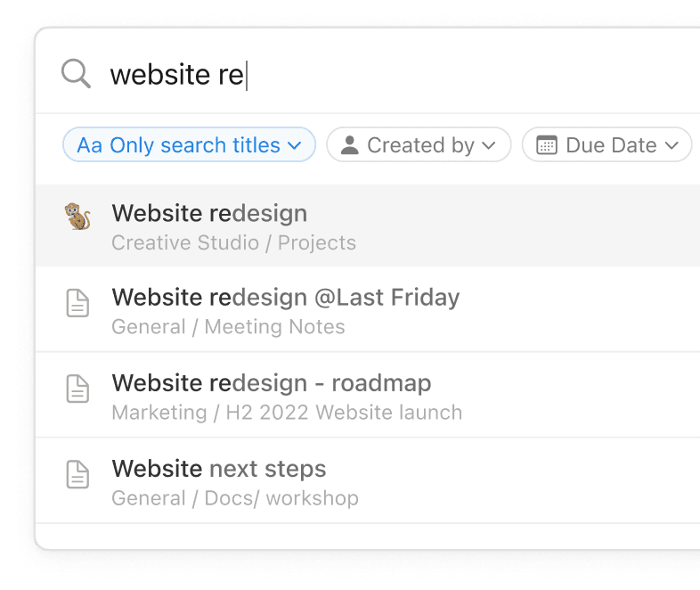Click Marketing / H2 2022 Website launch path
This screenshot has width=700, height=590.
click(x=287, y=413)
